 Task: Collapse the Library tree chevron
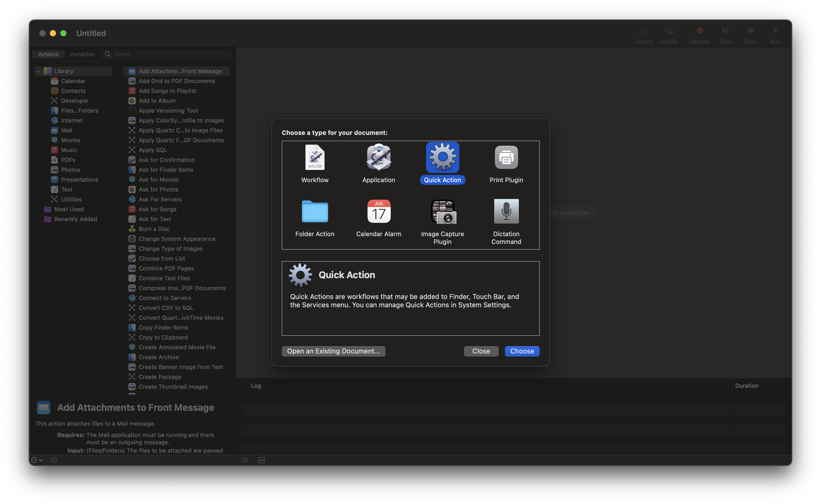38,71
